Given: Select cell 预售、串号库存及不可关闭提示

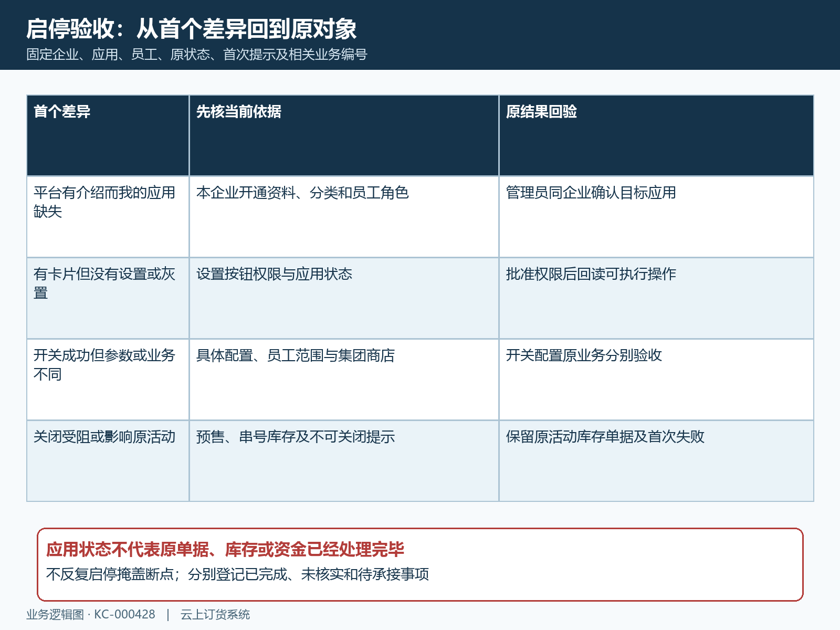Looking at the screenshot, I should pyautogui.click(x=344, y=461).
